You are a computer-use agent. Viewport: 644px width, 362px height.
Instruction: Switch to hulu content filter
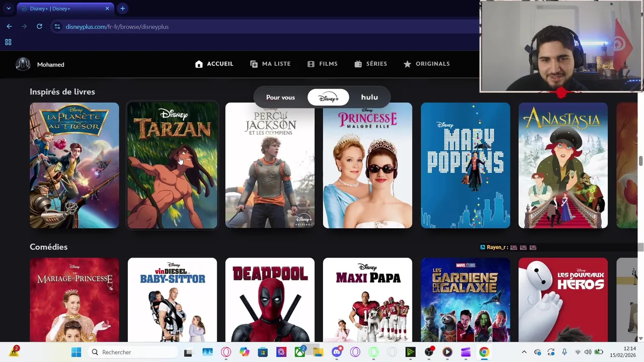point(369,98)
